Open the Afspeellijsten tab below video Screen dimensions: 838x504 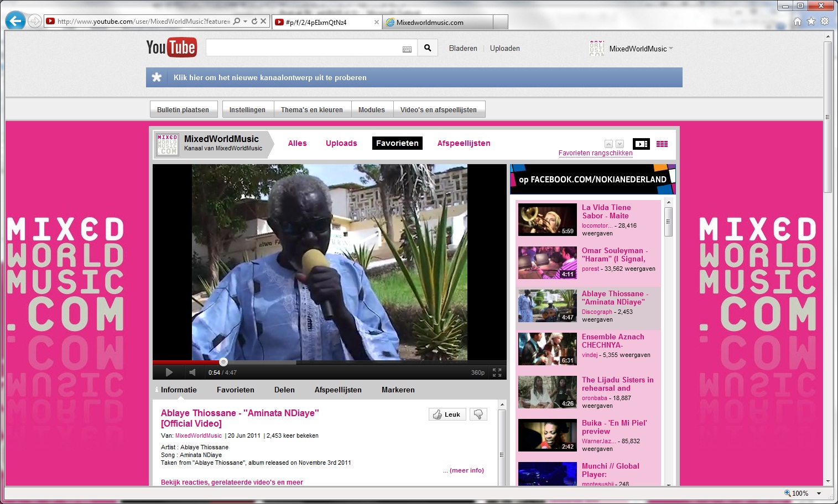(338, 390)
